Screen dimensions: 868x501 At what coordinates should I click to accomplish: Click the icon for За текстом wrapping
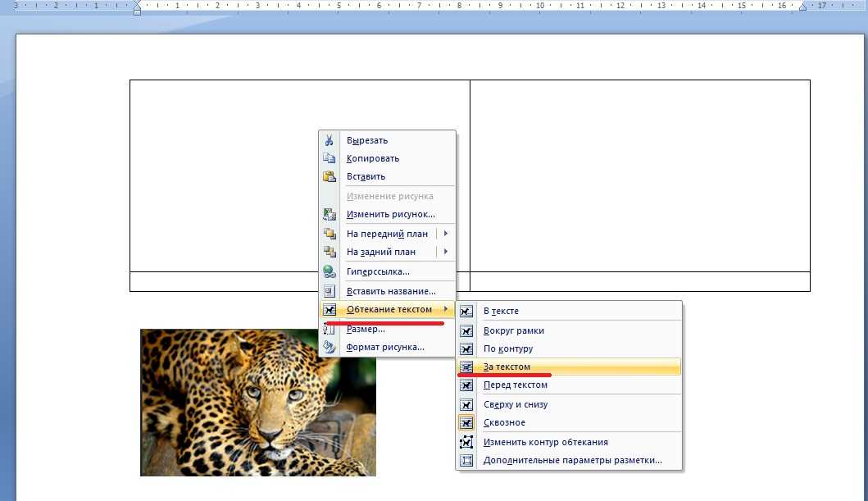tap(466, 367)
